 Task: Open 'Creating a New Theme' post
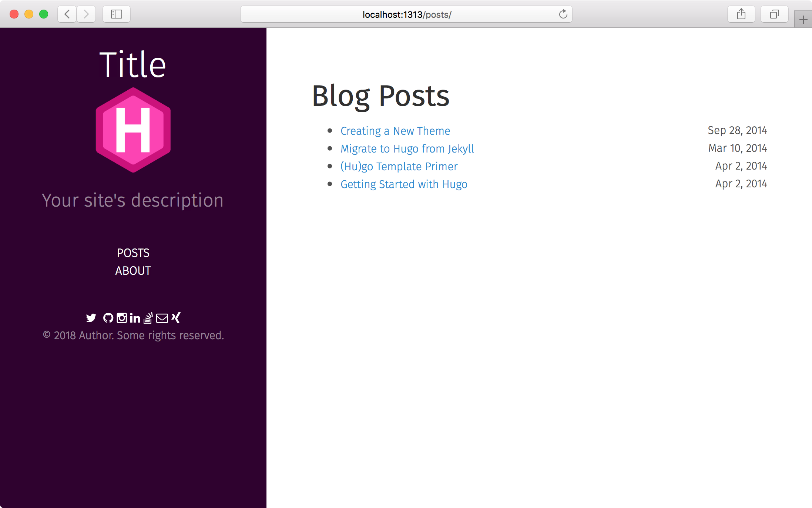(x=395, y=131)
